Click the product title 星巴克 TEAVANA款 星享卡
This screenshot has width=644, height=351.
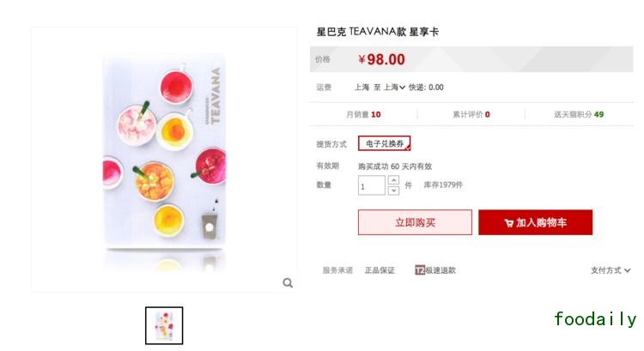click(x=377, y=32)
